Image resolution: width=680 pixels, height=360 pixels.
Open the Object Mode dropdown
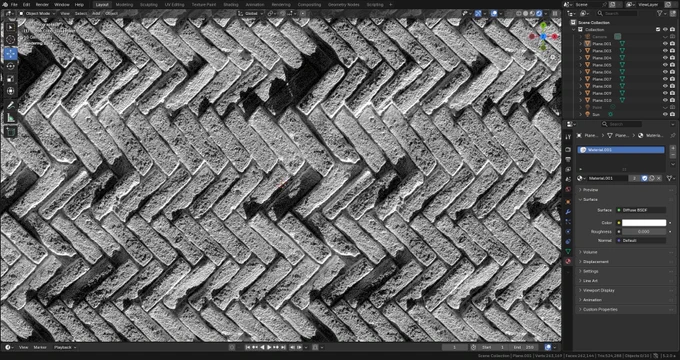[x=37, y=13]
